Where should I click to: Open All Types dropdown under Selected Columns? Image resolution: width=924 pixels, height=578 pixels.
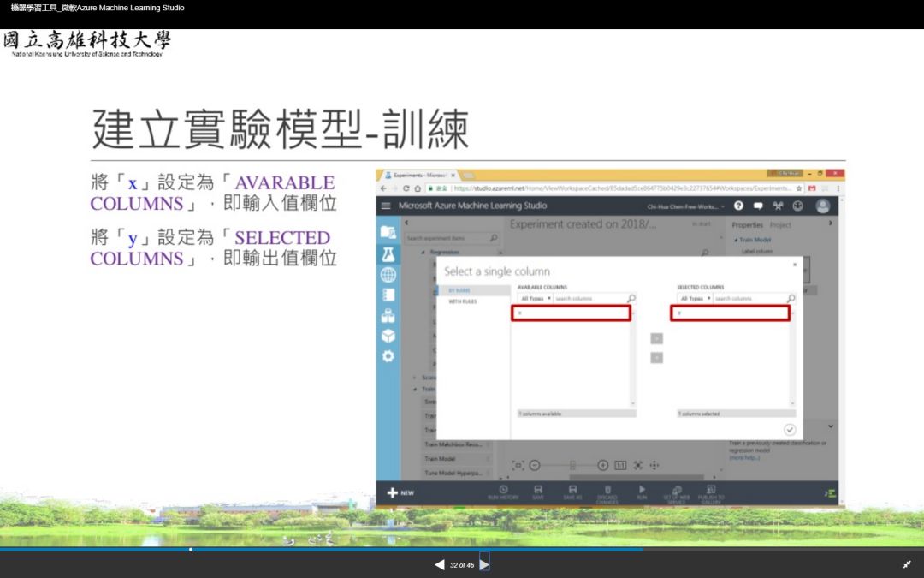[x=695, y=299]
